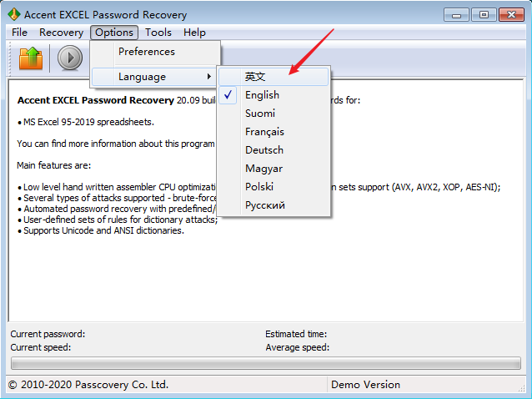Choose Polski in the language submenu
Screen dimensions: 532x399
click(x=259, y=187)
